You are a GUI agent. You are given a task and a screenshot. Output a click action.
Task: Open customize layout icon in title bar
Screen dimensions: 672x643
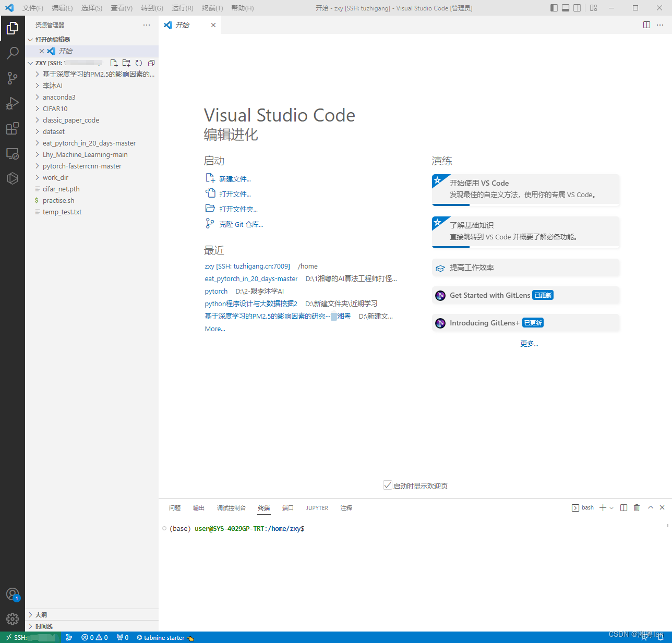pos(594,8)
